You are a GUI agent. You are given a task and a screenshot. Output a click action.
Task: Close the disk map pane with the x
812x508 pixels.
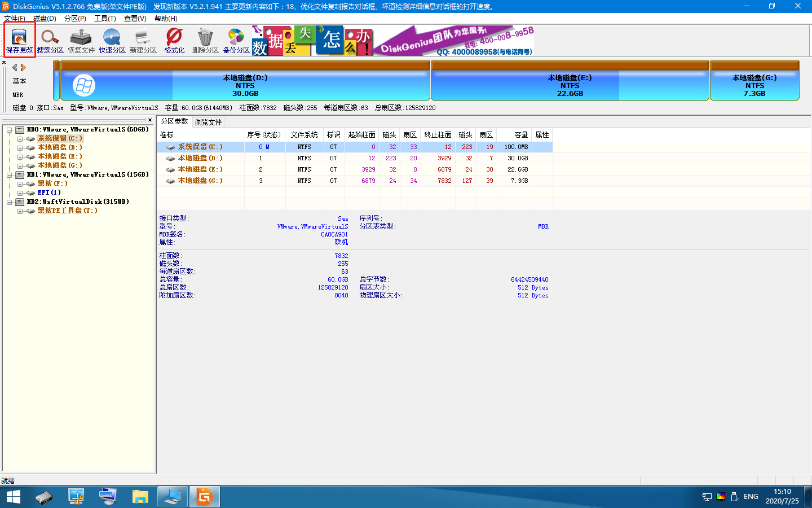pos(4,62)
